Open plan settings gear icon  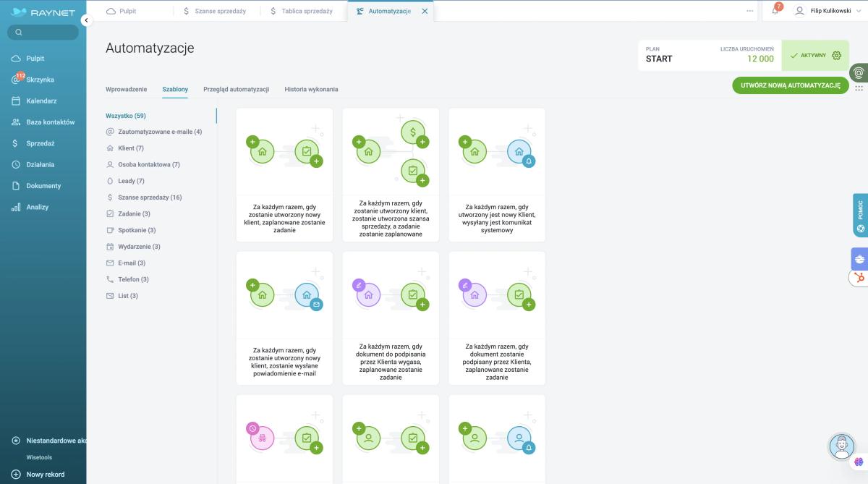click(x=837, y=55)
